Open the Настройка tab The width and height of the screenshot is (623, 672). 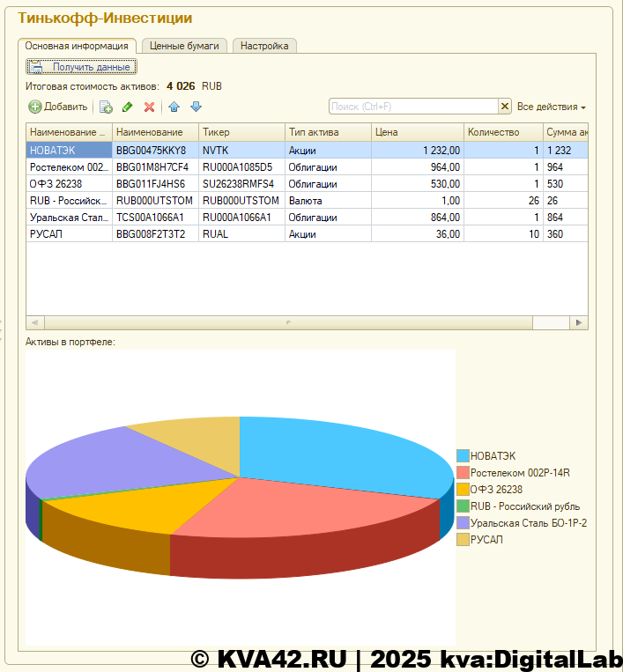pos(264,46)
